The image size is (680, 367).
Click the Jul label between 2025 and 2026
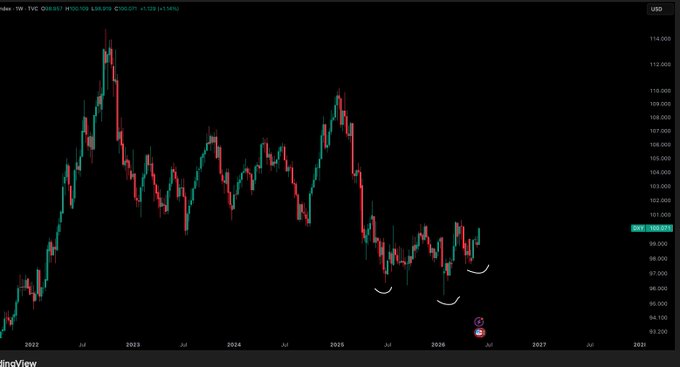pos(387,345)
